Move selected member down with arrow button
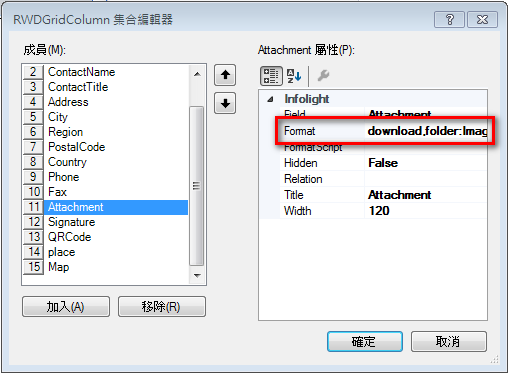 [x=225, y=103]
